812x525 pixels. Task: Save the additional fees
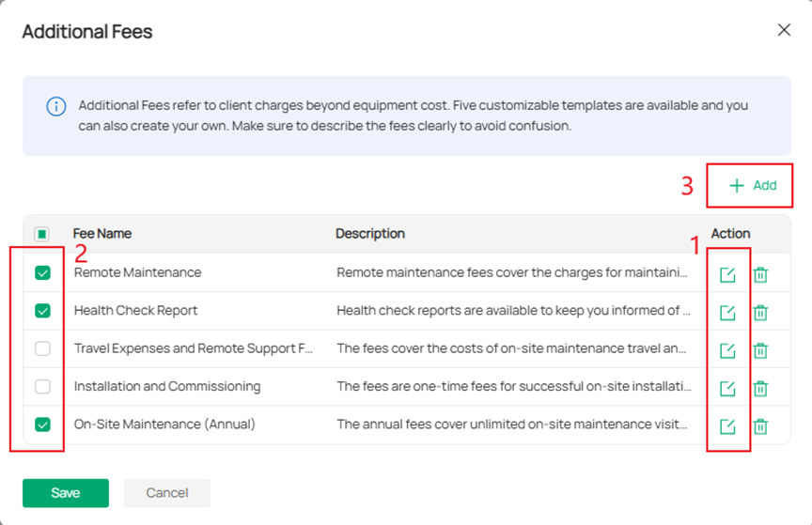(x=66, y=493)
